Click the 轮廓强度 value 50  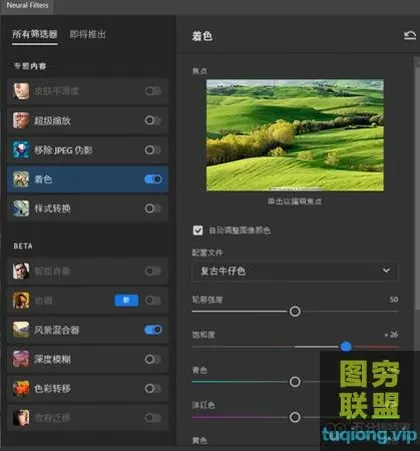(x=394, y=299)
